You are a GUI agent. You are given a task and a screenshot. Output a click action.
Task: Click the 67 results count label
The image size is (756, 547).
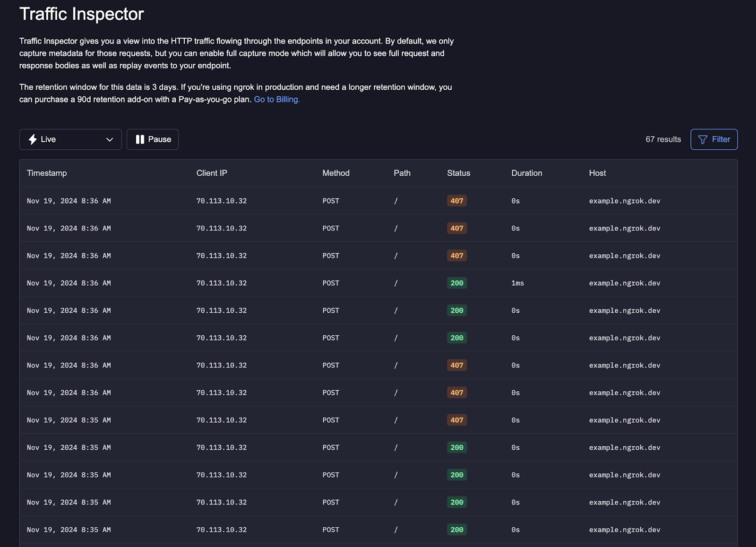(663, 139)
